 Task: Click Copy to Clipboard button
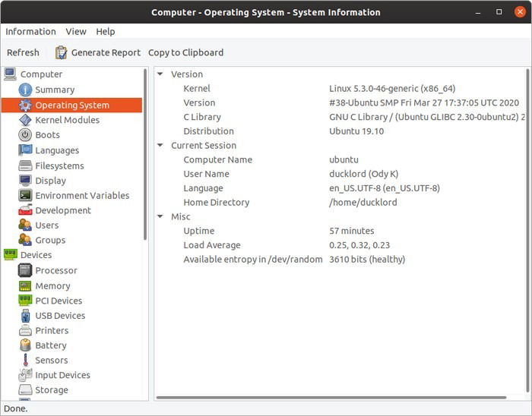point(185,52)
